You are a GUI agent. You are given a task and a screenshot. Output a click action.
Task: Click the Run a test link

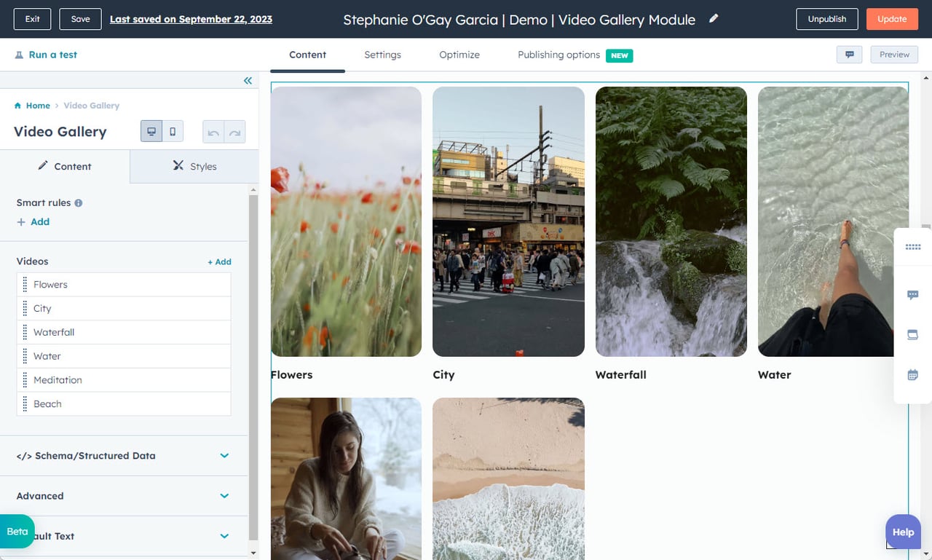[52, 55]
